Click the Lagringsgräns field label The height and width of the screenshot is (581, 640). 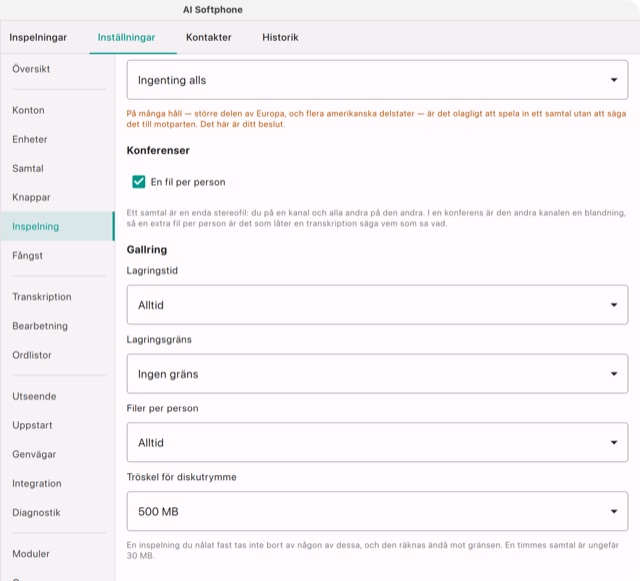(x=159, y=340)
